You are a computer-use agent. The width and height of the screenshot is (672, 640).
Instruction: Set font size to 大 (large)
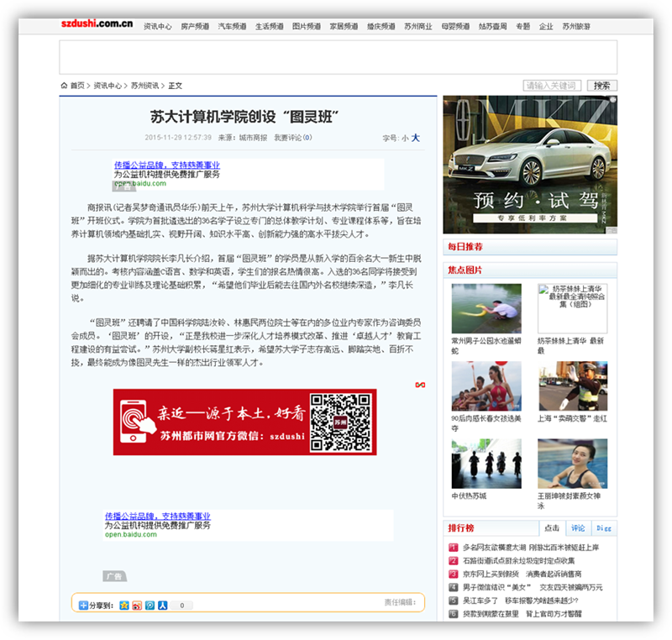point(415,138)
